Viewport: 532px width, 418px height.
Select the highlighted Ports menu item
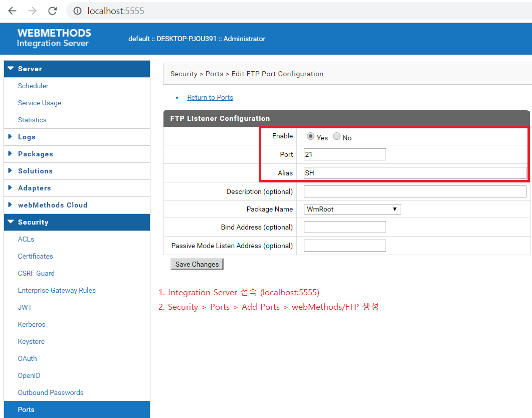[77, 409]
